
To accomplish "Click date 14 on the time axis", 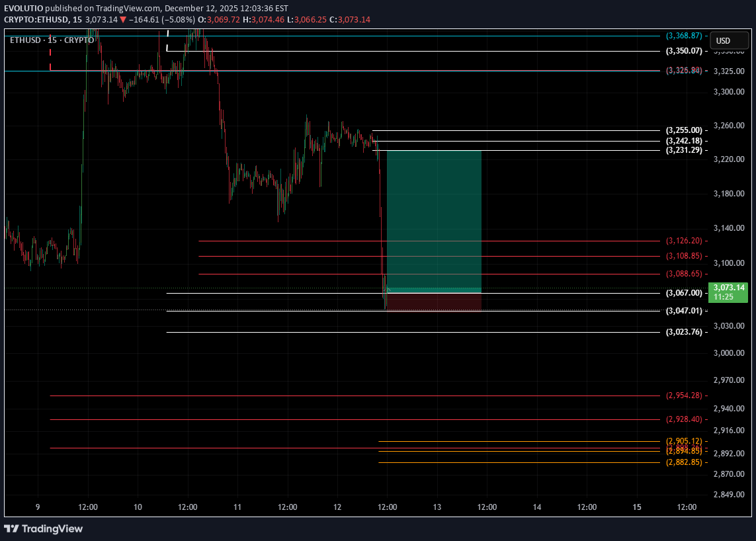I will point(537,507).
